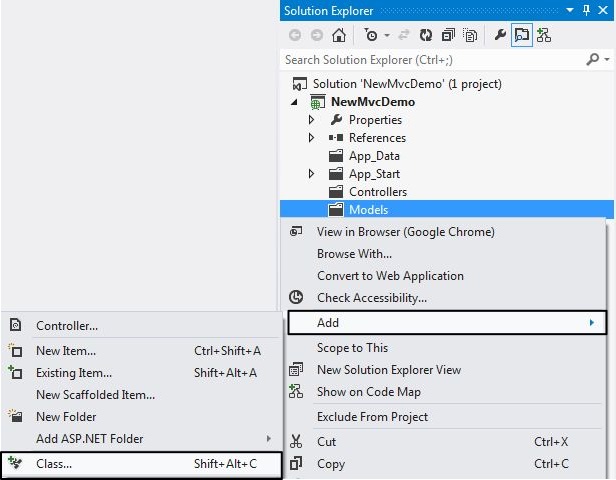Click the Forward navigation arrow in toolbar
The image size is (616, 480).
click(x=317, y=35)
